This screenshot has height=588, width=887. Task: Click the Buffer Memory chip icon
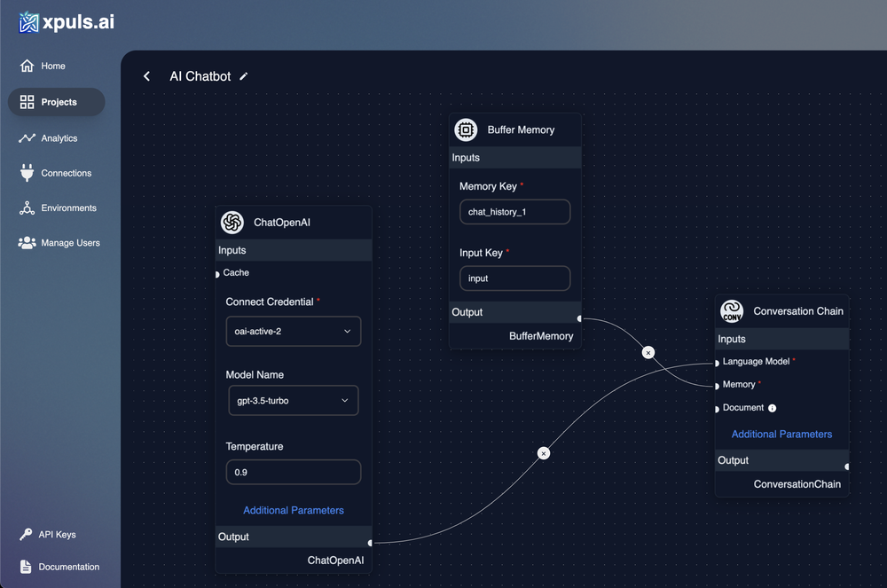pyautogui.click(x=466, y=129)
